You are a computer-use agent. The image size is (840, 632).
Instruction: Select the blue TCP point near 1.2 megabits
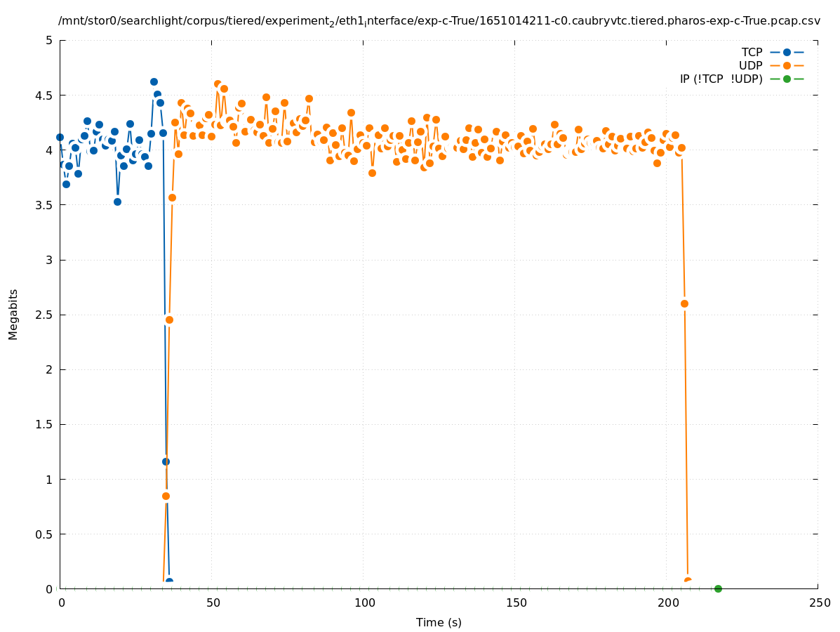tap(166, 461)
